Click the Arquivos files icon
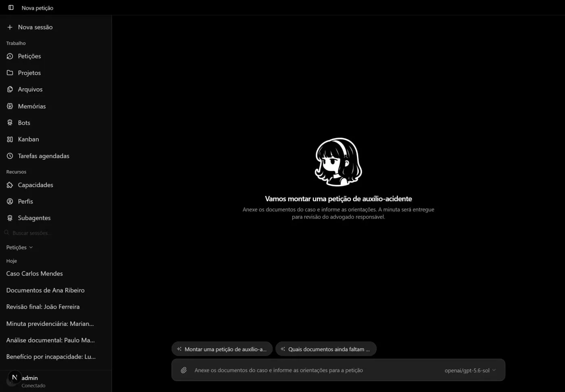Viewport: 565px width, 392px height. point(10,89)
